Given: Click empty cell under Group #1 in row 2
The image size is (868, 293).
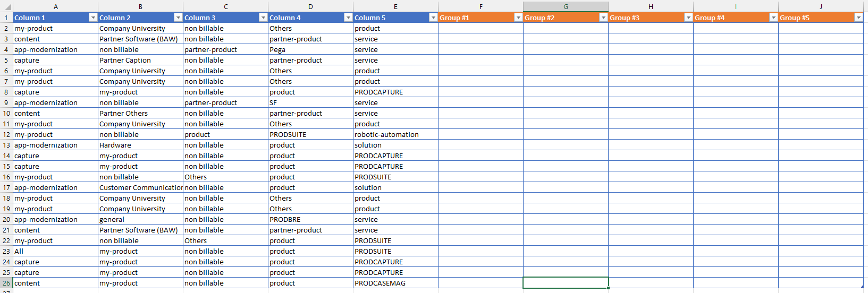Looking at the screenshot, I should tap(481, 28).
